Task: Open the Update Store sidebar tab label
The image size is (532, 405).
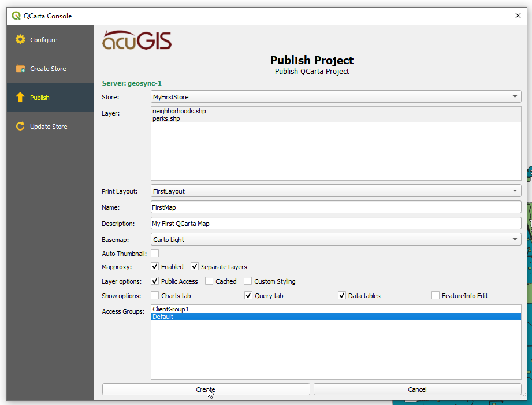Action: pos(49,127)
